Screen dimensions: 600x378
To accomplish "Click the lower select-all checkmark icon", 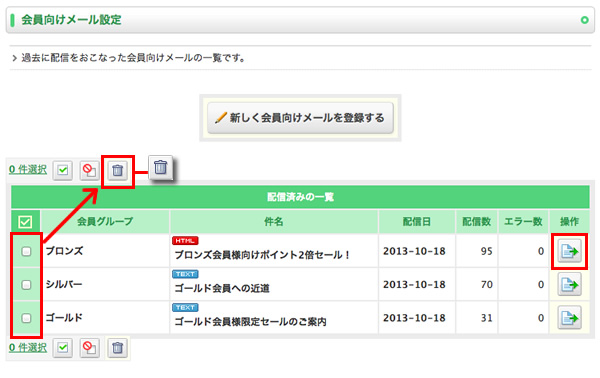I will pos(63,348).
